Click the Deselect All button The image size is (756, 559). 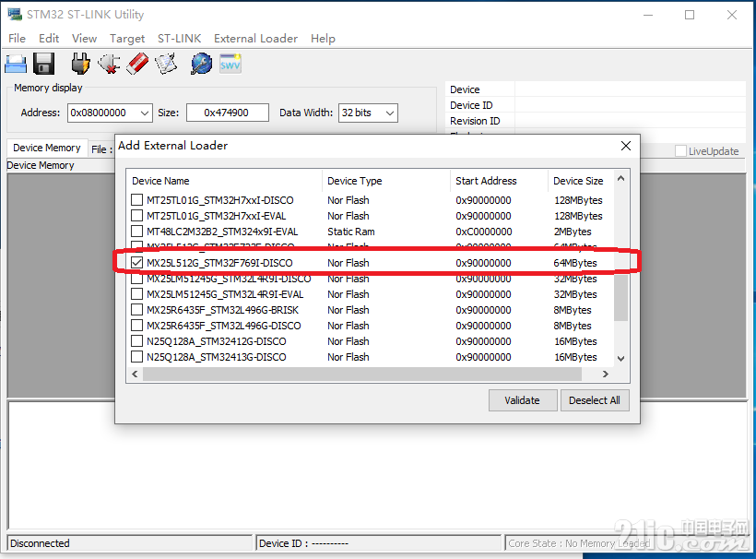click(x=595, y=400)
